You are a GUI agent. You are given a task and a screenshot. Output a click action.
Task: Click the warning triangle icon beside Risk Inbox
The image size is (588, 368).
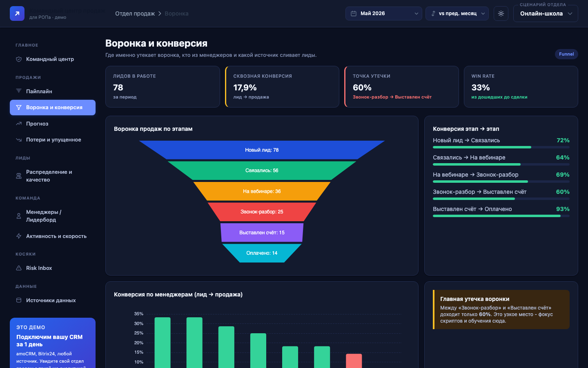[x=19, y=268]
